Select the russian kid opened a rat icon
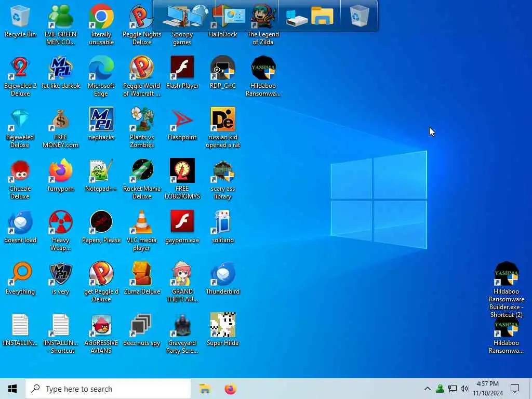532x399 pixels. [x=222, y=128]
